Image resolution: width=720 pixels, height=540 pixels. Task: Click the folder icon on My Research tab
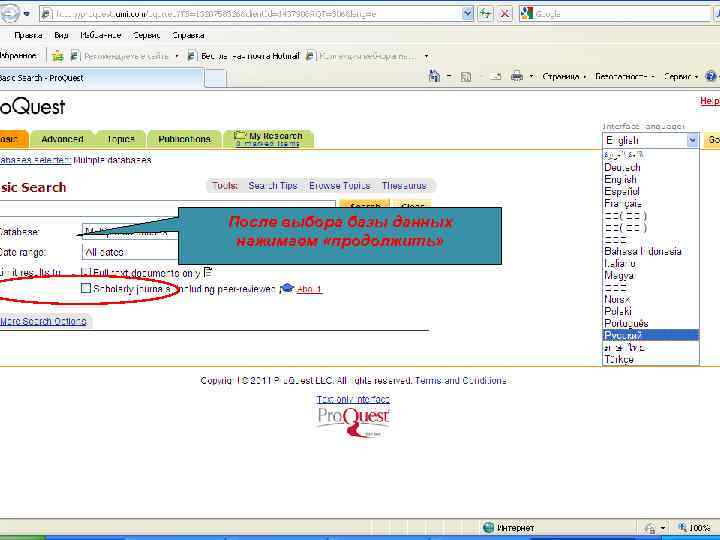tap(240, 135)
